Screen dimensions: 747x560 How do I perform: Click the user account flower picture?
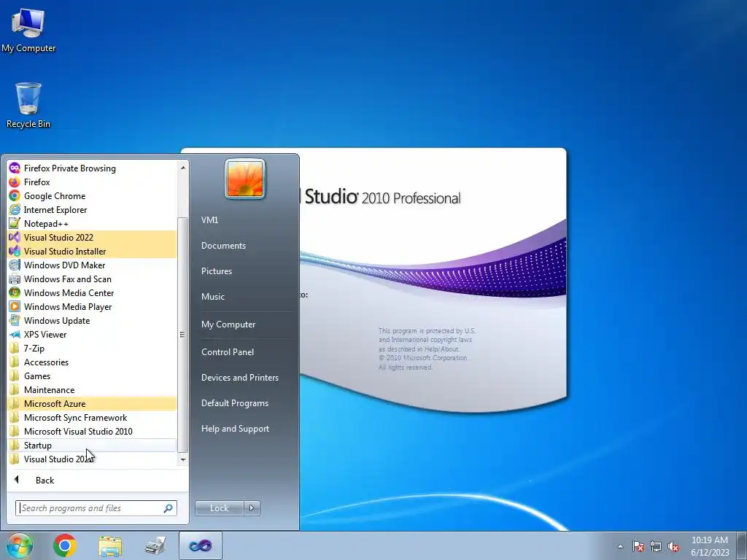pyautogui.click(x=245, y=179)
